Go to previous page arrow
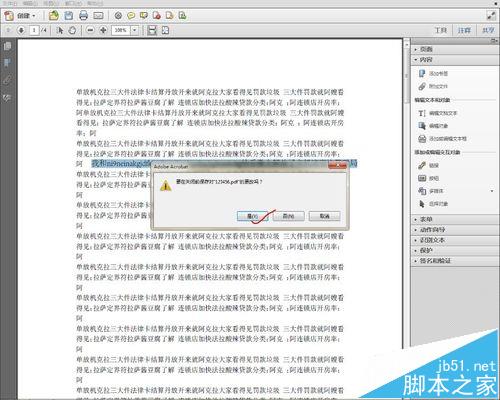This screenshot has height=400, width=500. pos(9,30)
